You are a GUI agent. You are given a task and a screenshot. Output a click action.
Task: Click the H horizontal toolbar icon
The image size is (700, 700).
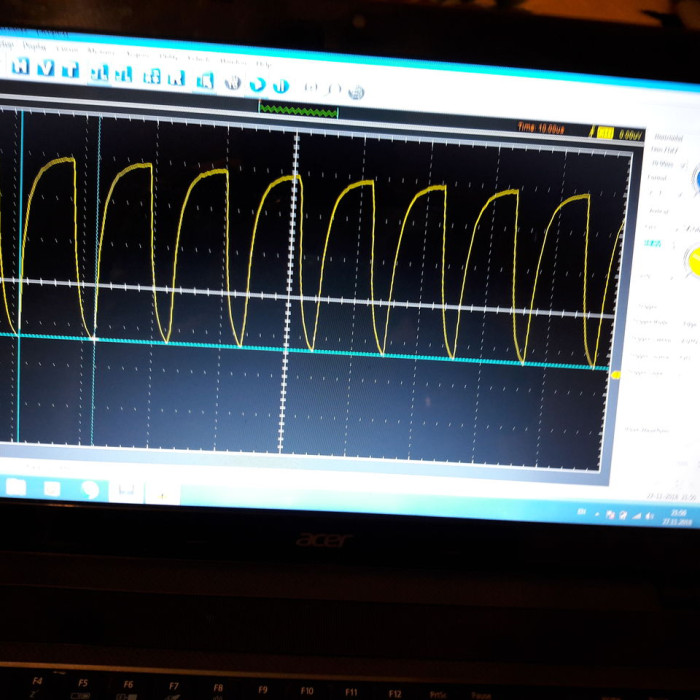[x=23, y=68]
